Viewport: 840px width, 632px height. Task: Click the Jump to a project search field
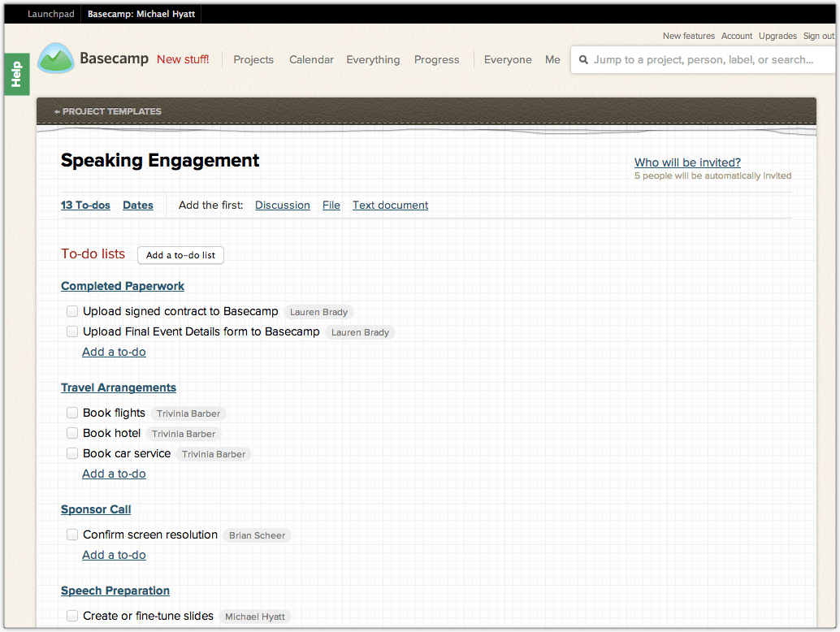(x=703, y=59)
